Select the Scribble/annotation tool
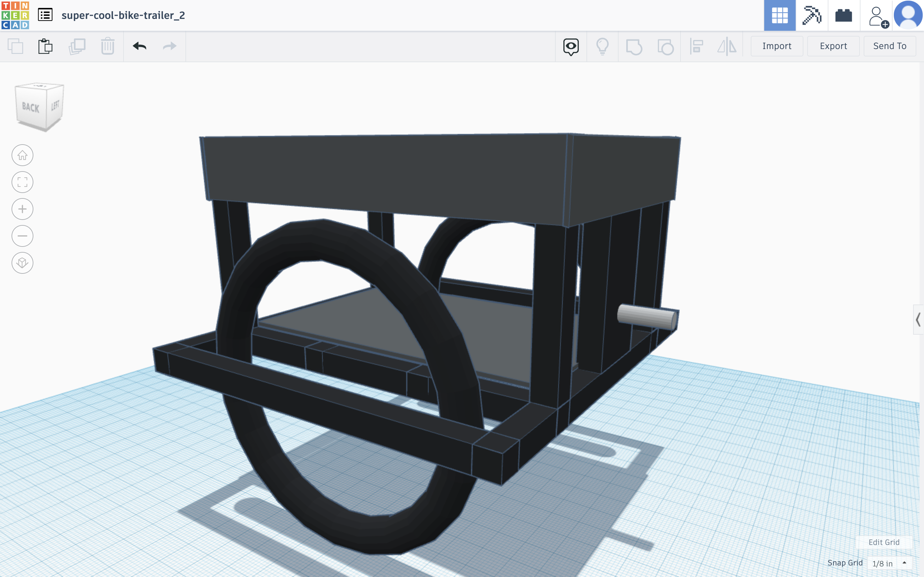The width and height of the screenshot is (924, 577). (x=571, y=46)
